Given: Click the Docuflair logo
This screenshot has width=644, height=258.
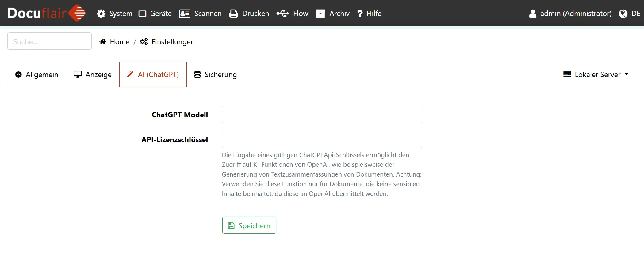Looking at the screenshot, I should click(46, 13).
